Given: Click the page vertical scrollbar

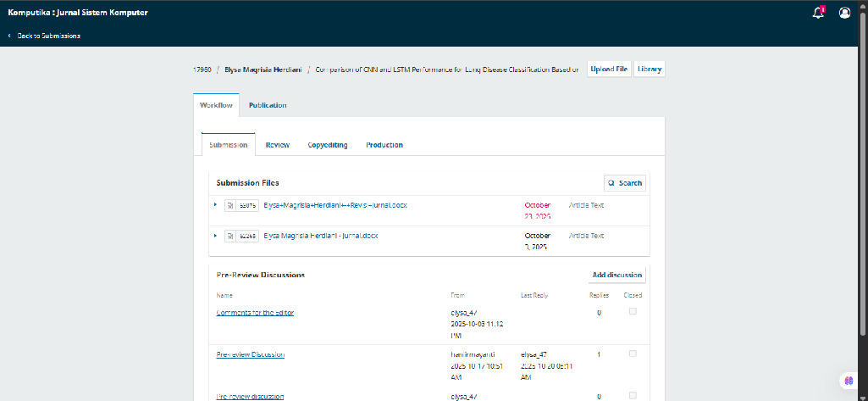Looking at the screenshot, I should (864, 172).
